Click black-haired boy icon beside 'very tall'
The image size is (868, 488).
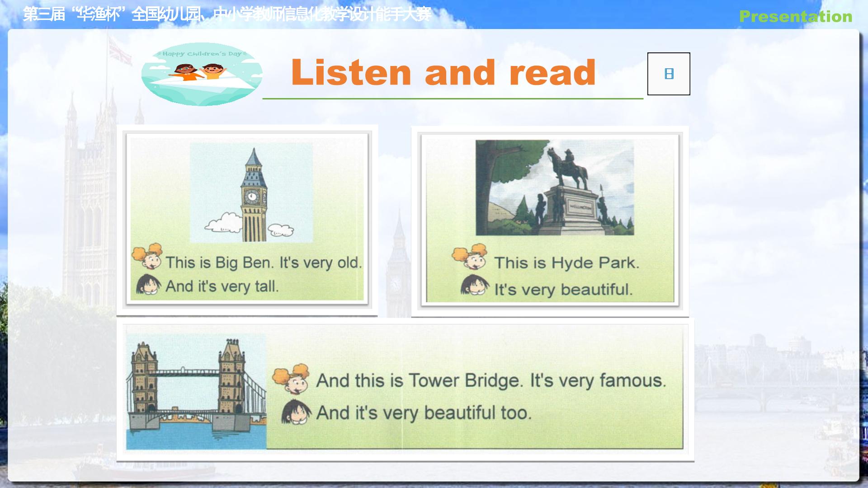pyautogui.click(x=149, y=285)
